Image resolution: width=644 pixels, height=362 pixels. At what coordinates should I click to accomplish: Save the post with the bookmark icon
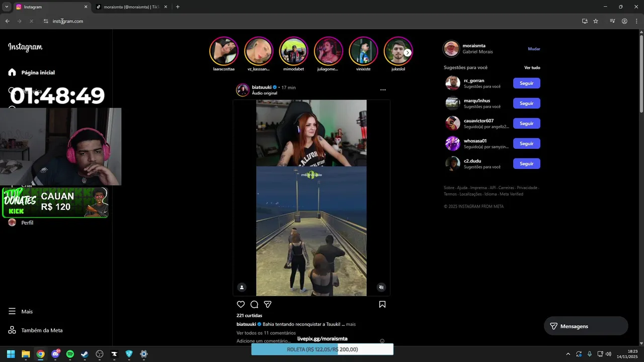tap(382, 304)
